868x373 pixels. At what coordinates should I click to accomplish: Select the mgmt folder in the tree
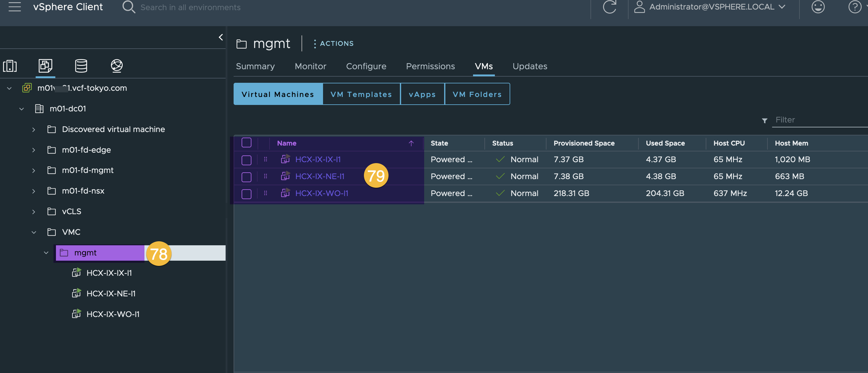pyautogui.click(x=85, y=253)
